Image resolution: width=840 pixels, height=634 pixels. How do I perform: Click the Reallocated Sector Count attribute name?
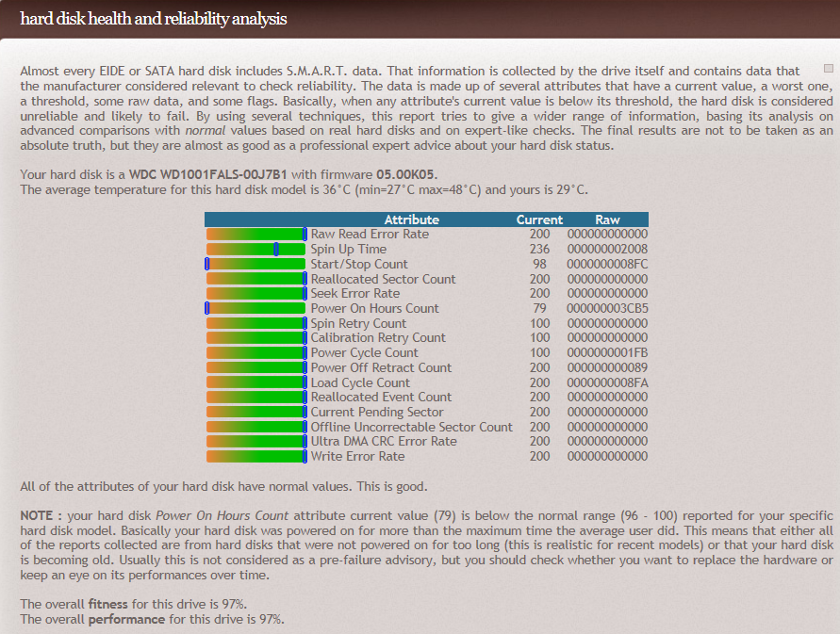tap(383, 279)
